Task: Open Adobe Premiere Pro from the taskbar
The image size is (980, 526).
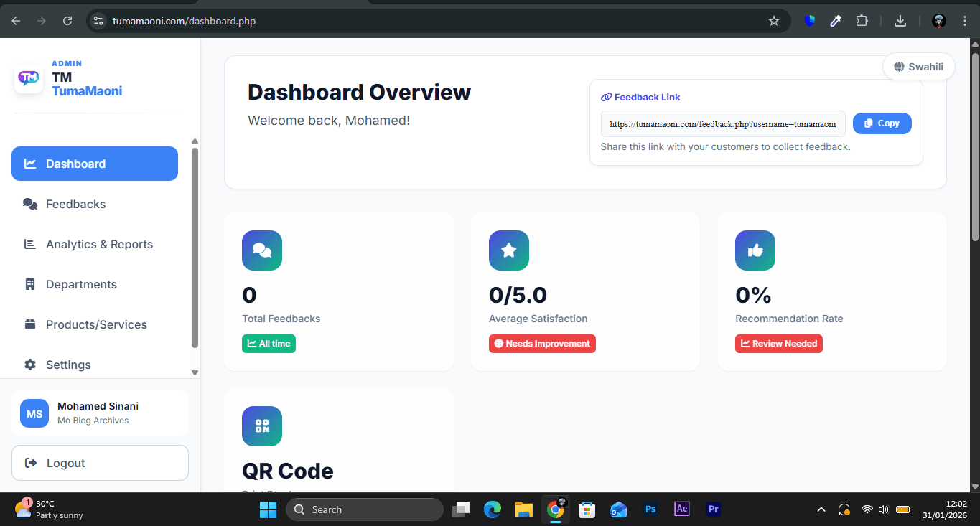Action: pyautogui.click(x=713, y=509)
